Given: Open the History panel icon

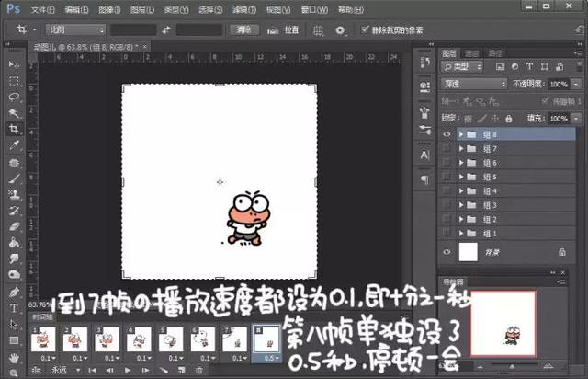Looking at the screenshot, I should [424, 63].
